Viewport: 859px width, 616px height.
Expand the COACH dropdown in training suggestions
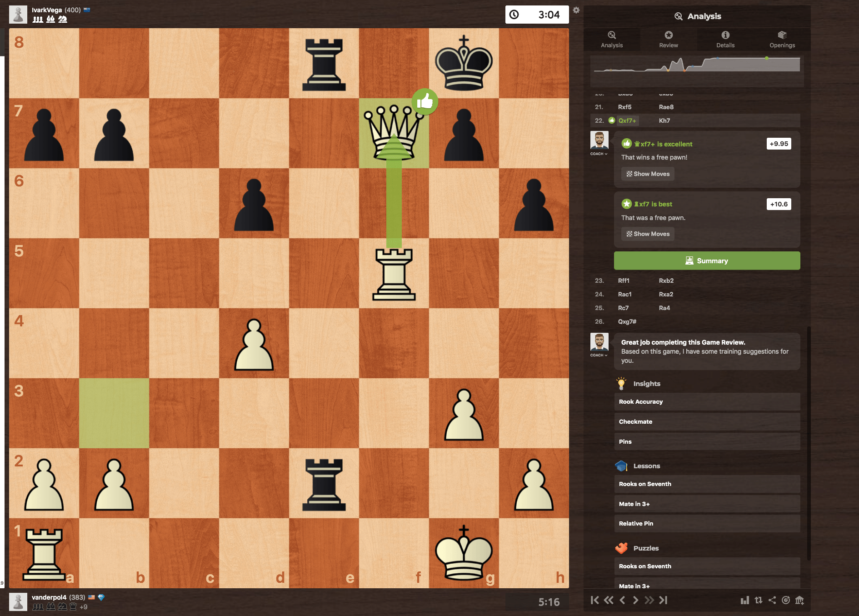pyautogui.click(x=599, y=355)
